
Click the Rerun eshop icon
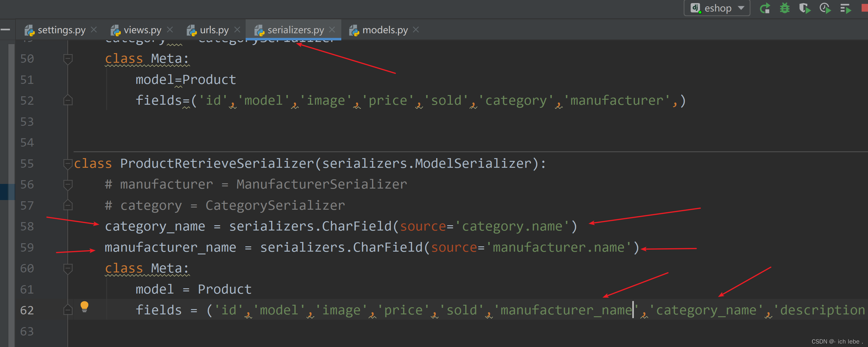pyautogui.click(x=765, y=8)
